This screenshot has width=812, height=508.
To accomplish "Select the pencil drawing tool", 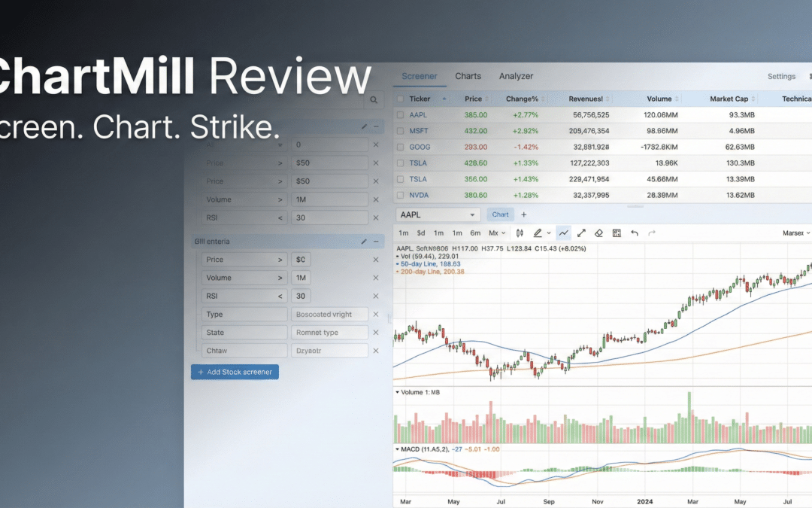I will [538, 233].
